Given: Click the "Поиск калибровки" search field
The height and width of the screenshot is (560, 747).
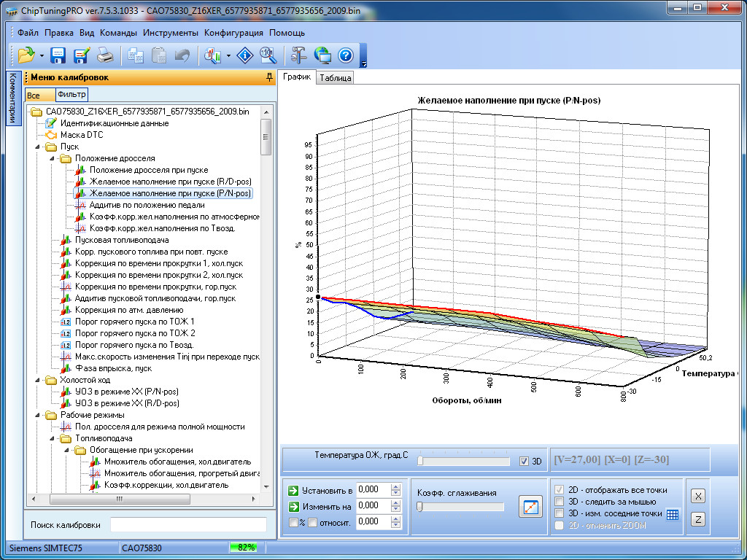Looking at the screenshot, I should [x=188, y=525].
